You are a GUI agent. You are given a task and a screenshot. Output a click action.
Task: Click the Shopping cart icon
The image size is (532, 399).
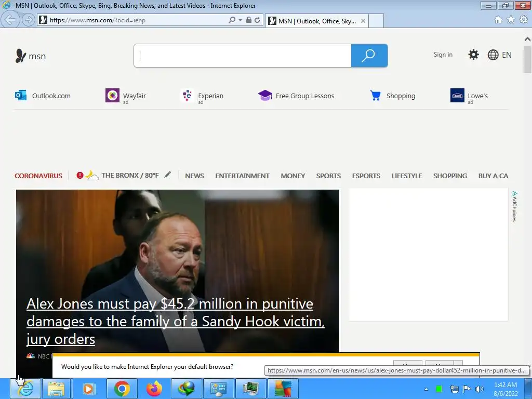(x=376, y=96)
